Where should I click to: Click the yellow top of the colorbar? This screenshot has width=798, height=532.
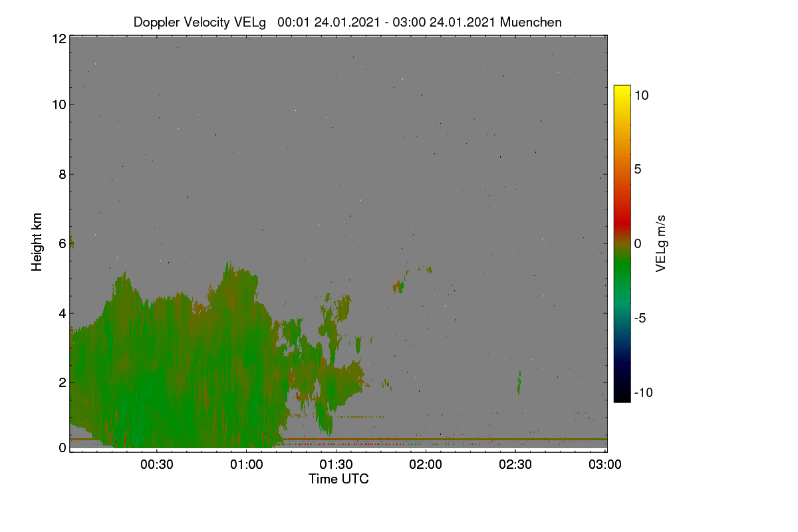click(x=622, y=90)
